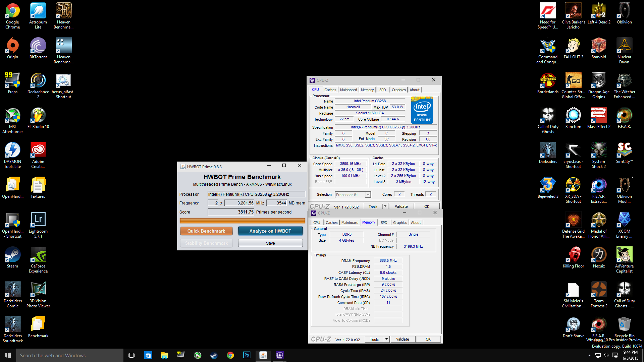Screen dimensions: 644x362
Task: Launch SimCity desktop icon
Action: [x=624, y=153]
